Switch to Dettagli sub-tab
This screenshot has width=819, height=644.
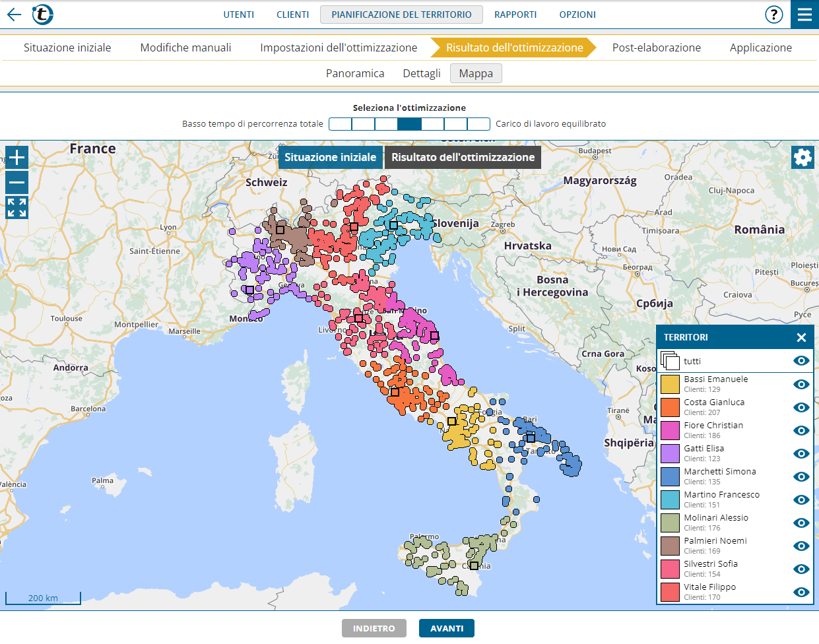tap(422, 73)
